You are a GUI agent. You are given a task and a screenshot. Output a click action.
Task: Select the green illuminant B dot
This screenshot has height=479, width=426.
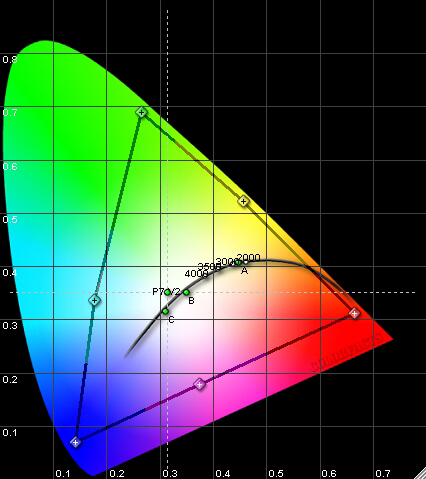coord(186,292)
